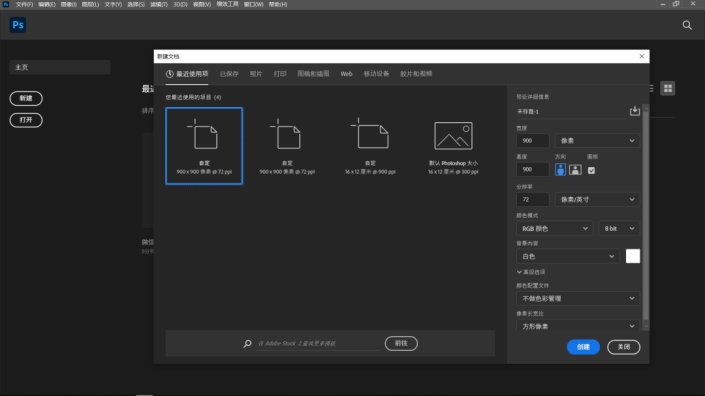Screen dimensions: 705x396
Task: Open the 文字(Y) Type menu
Action: click(x=113, y=4)
